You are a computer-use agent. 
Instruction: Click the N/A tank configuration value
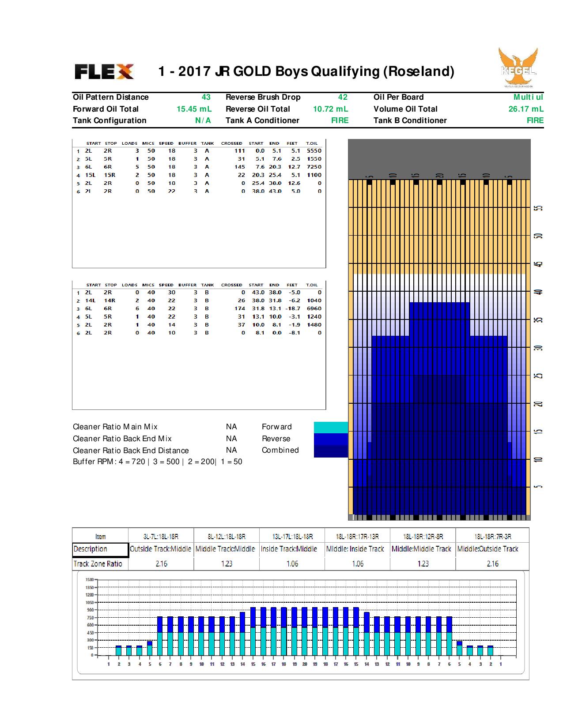pos(203,120)
